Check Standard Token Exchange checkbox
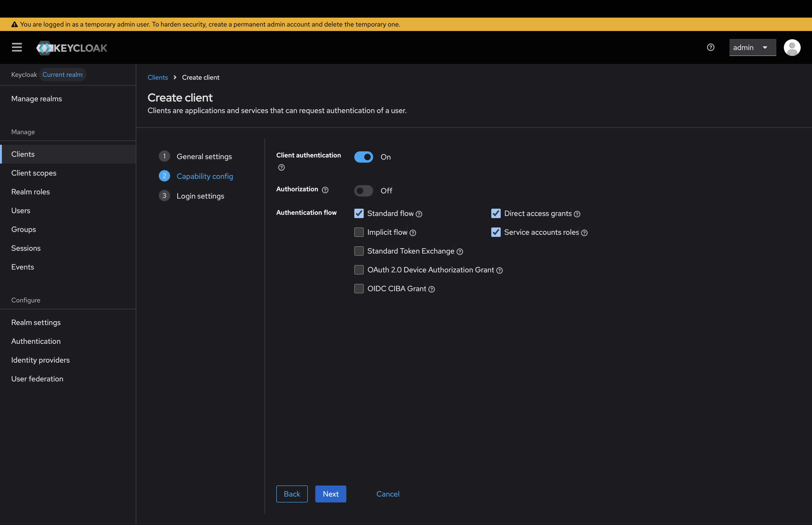Viewport: 812px width, 525px height. [359, 251]
